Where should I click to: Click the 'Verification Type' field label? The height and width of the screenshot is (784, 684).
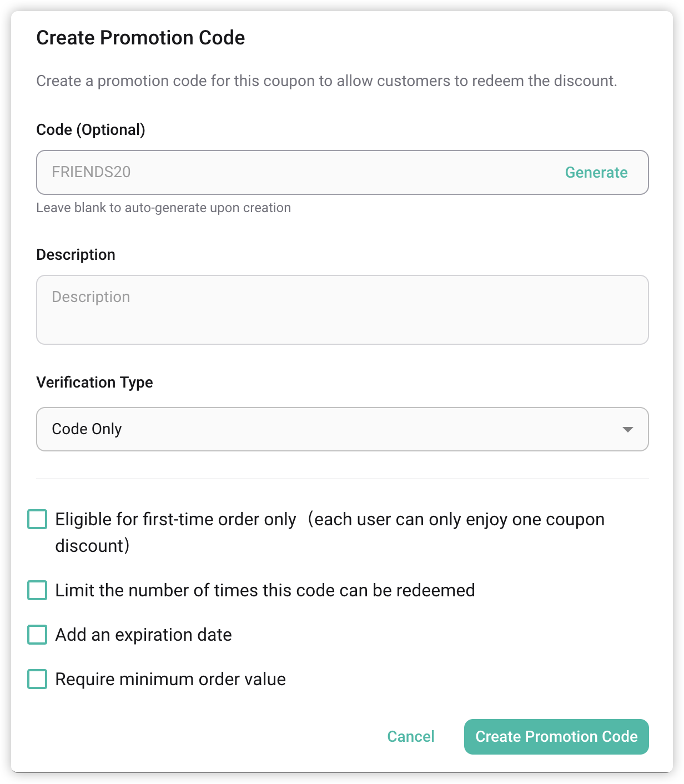click(94, 383)
